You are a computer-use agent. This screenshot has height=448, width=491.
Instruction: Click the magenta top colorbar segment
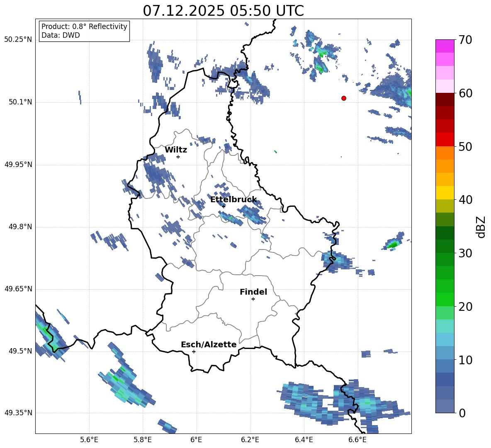click(445, 46)
